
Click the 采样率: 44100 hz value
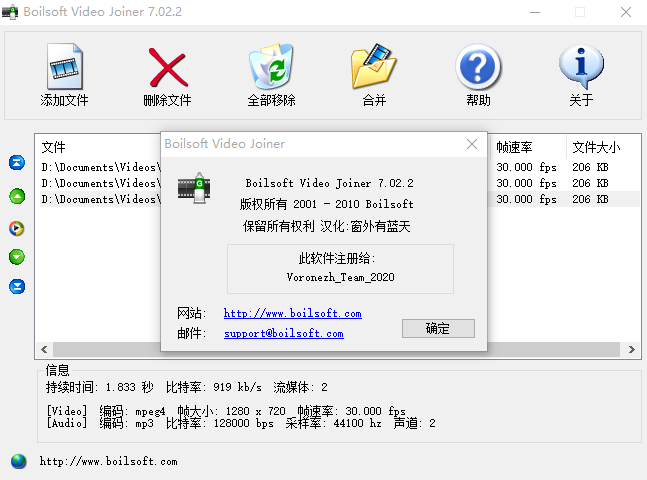click(333, 423)
